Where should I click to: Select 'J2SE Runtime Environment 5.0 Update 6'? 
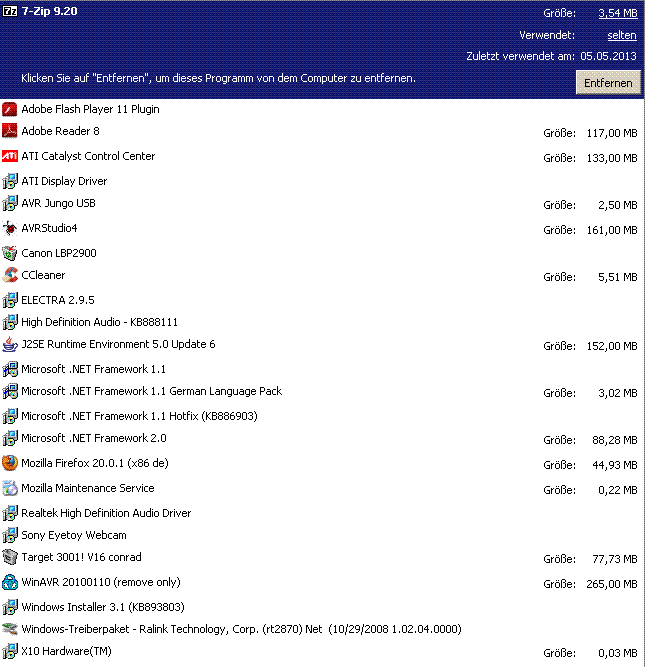coord(118,344)
